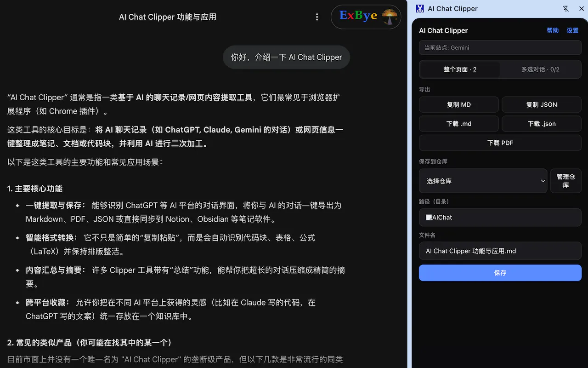The width and height of the screenshot is (588, 368).
Task: Click the sentence 以下是这类工具的主要功能和常见应用场景
Action: point(85,162)
